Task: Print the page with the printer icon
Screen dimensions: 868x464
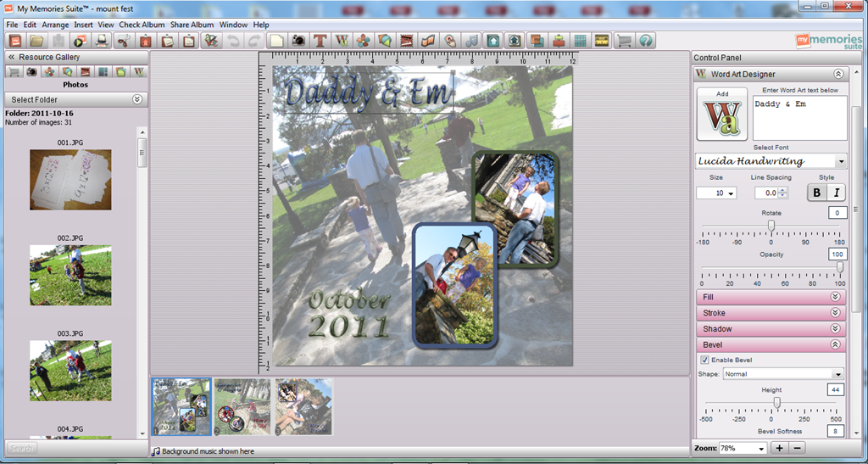Action: (x=102, y=41)
